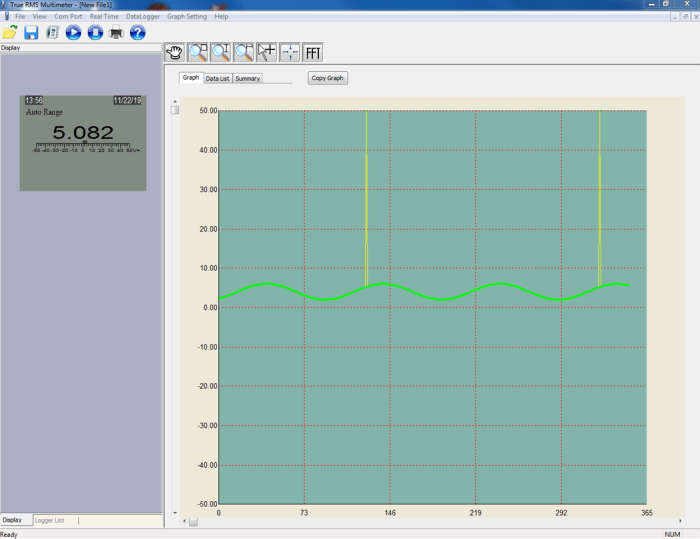Click the left arrow of the horizontal scrollbar

click(184, 521)
